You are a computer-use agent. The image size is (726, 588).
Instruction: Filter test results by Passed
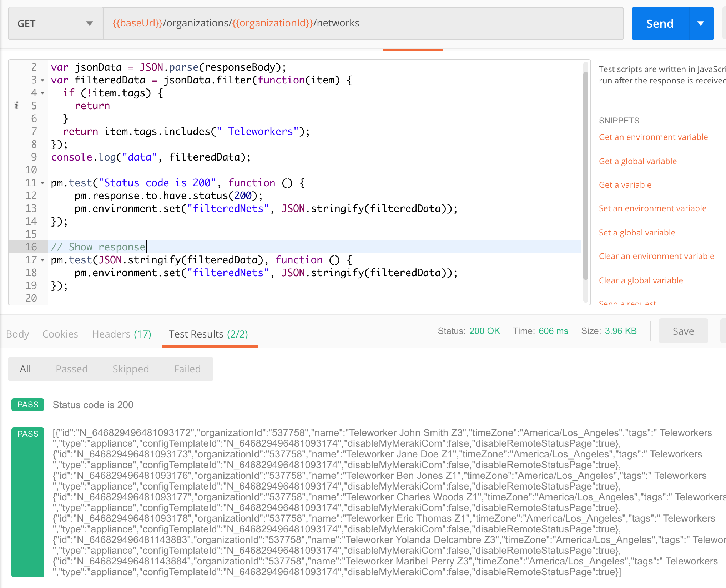tap(71, 369)
